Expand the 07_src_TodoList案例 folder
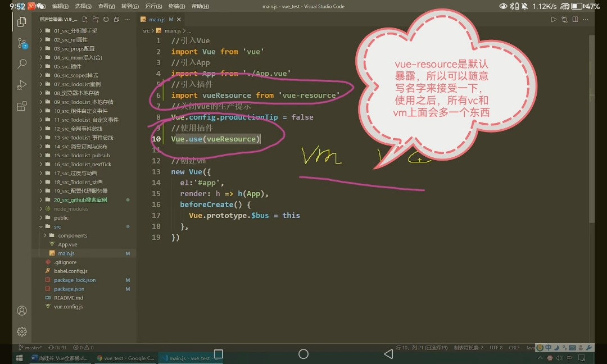Image resolution: width=607 pixels, height=364 pixels. pos(84,84)
